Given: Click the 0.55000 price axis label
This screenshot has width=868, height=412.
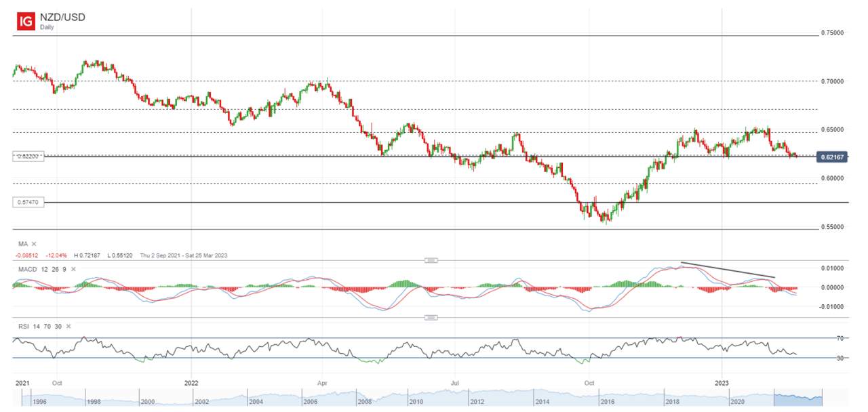Looking at the screenshot, I should (x=833, y=227).
